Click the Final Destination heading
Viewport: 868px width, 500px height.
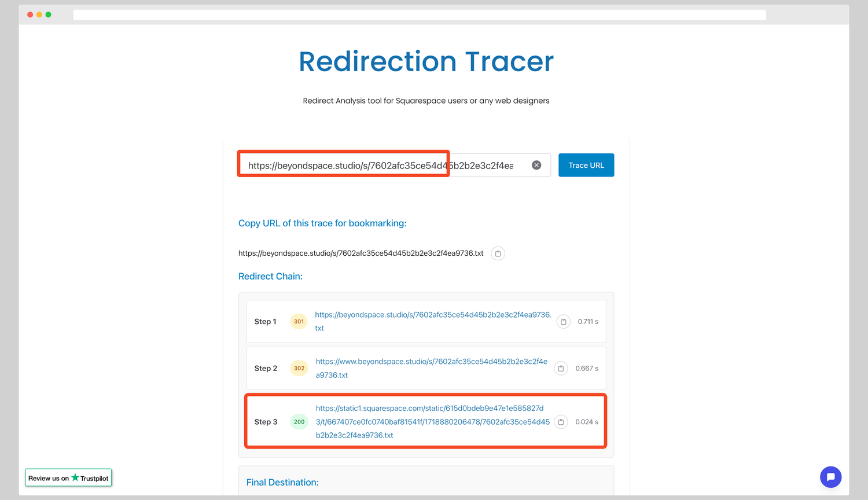coord(282,482)
